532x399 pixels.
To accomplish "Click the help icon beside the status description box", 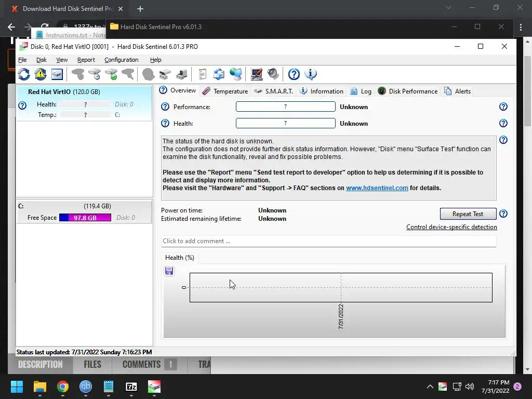I will 503,140.
